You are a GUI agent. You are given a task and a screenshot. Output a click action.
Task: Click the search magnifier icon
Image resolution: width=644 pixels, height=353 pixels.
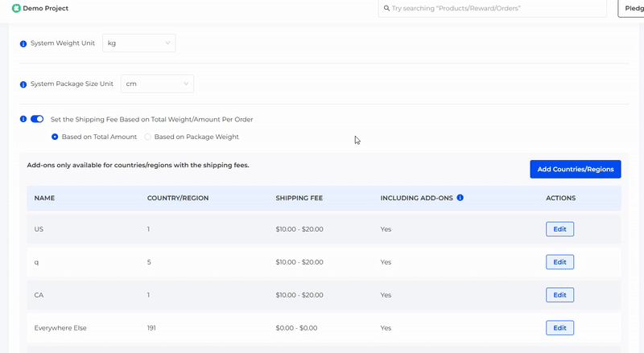click(386, 8)
